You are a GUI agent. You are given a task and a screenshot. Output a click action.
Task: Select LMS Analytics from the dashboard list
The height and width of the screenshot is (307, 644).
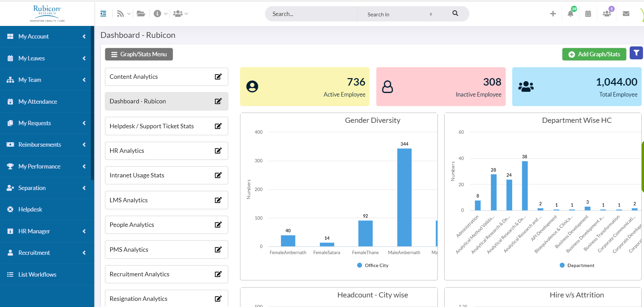166,200
